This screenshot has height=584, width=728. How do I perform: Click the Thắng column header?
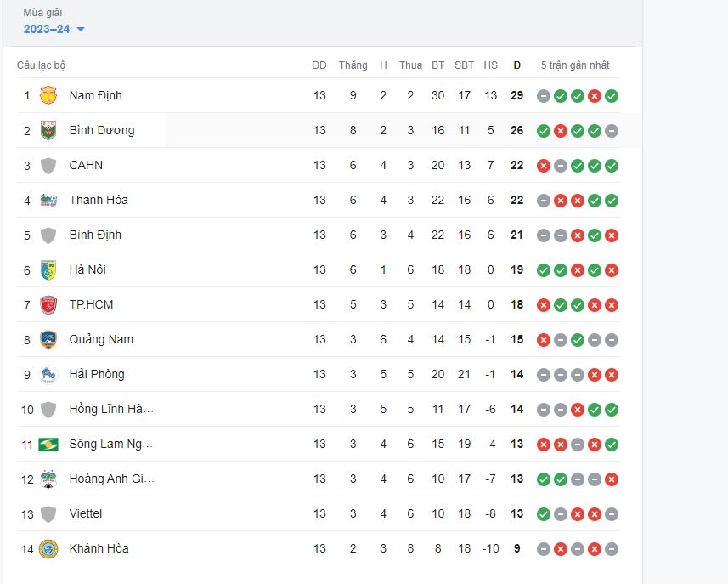(353, 65)
